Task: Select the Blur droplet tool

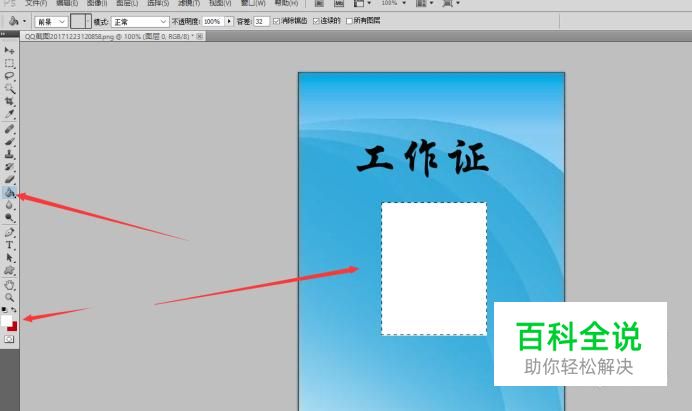Action: click(9, 205)
